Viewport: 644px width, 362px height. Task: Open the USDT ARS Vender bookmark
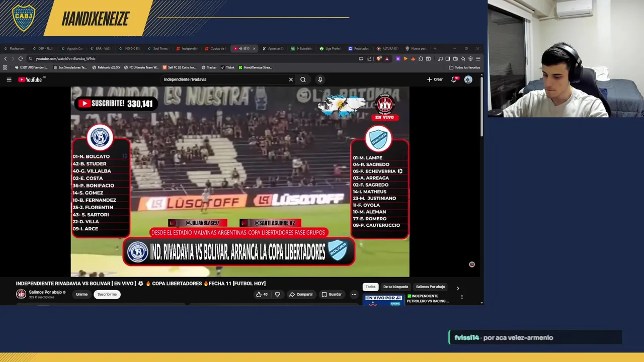click(31, 67)
